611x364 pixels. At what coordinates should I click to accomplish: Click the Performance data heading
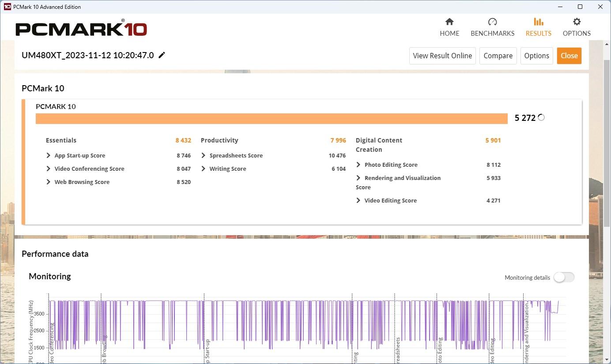pyautogui.click(x=55, y=254)
